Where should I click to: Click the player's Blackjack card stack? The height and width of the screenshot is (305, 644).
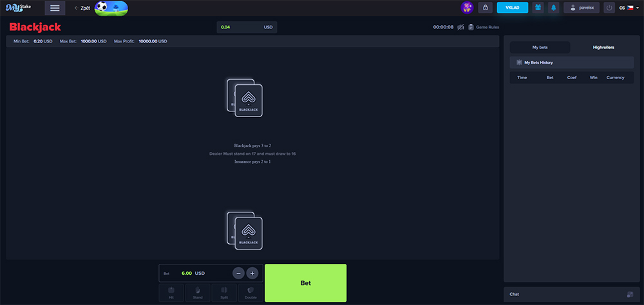pyautogui.click(x=245, y=230)
